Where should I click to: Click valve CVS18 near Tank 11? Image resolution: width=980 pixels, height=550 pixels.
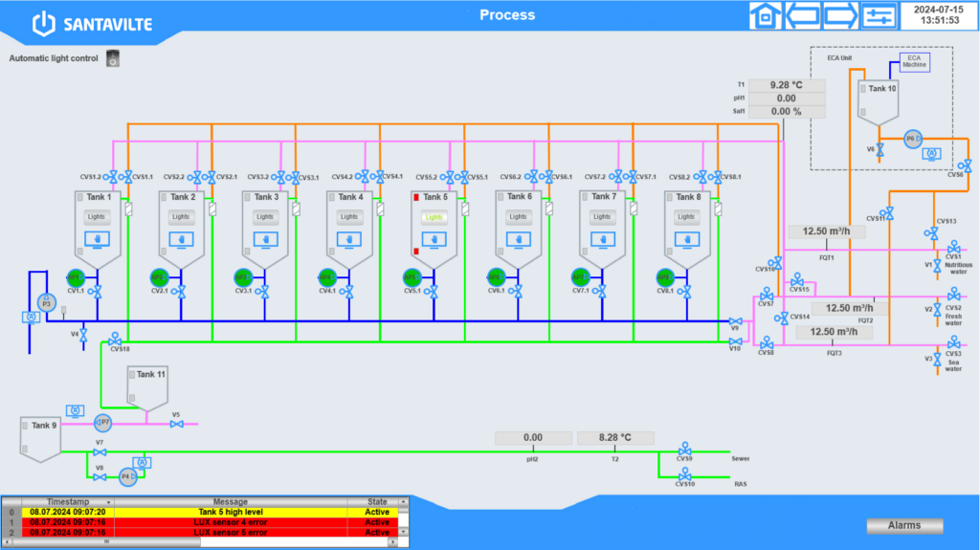point(115,340)
